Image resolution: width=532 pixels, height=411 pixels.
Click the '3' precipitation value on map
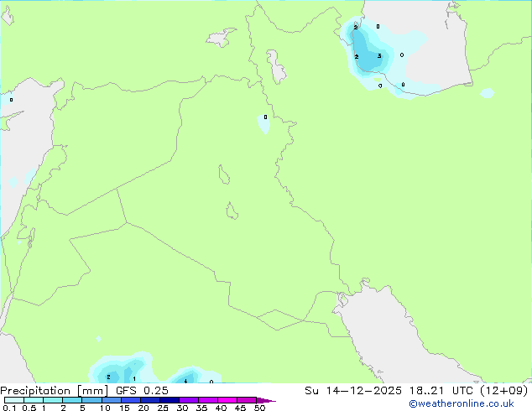[x=379, y=56]
